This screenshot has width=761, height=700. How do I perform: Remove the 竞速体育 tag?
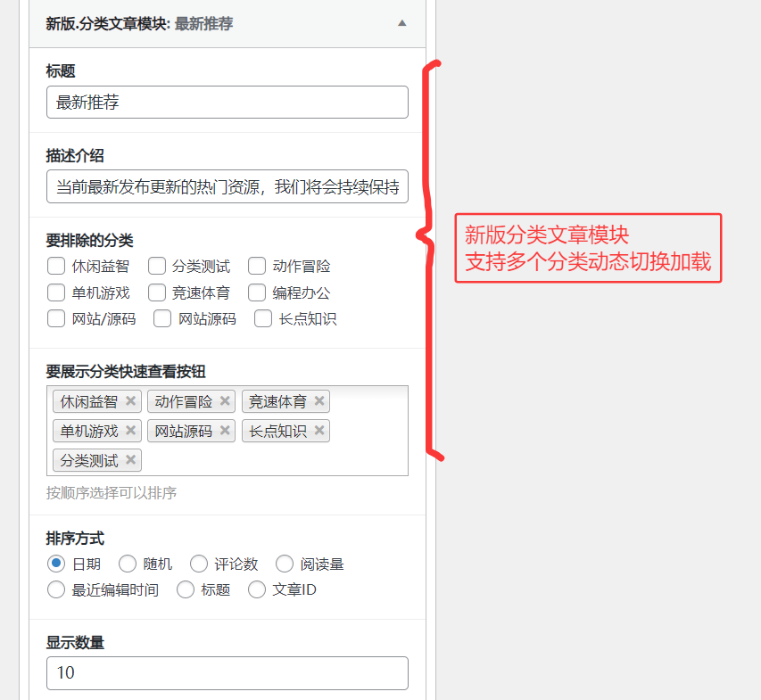click(319, 401)
